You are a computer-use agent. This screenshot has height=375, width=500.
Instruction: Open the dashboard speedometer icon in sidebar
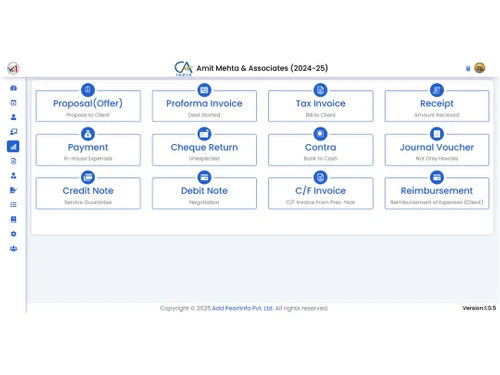13,88
